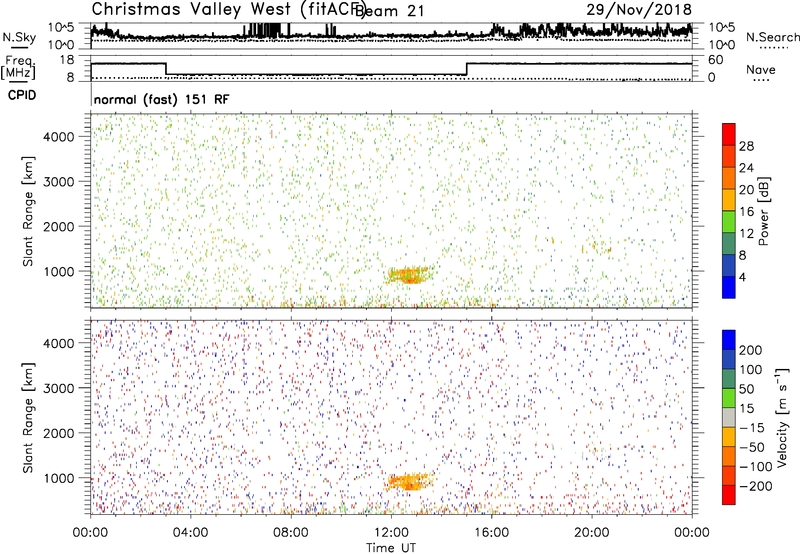800x554 pixels.
Task: Click the "Beam 21" label
Action: pyautogui.click(x=390, y=11)
